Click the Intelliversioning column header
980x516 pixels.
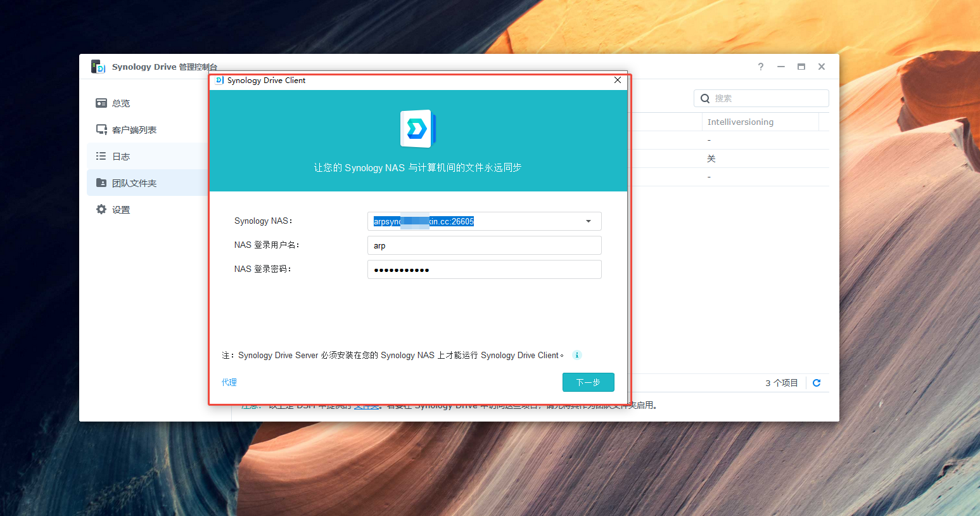tap(740, 122)
